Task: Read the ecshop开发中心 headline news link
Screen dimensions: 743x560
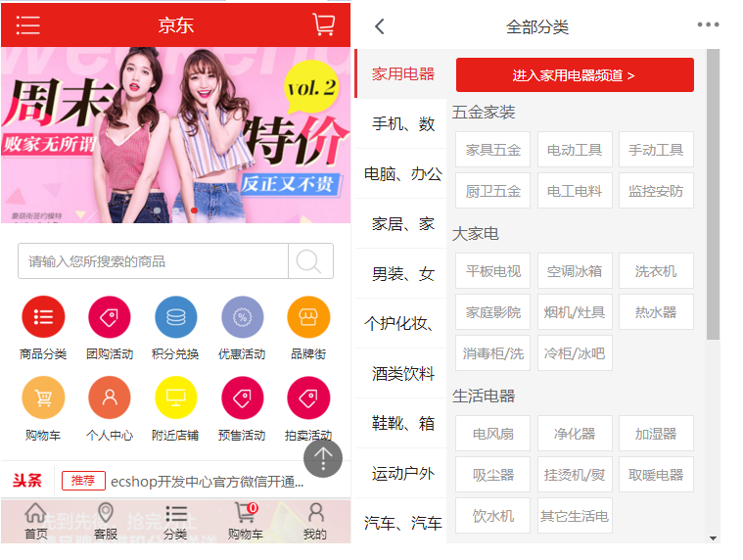Action: (x=208, y=482)
